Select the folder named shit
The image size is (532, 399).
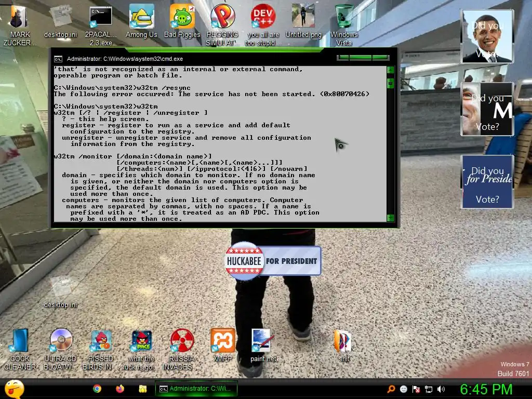(343, 345)
